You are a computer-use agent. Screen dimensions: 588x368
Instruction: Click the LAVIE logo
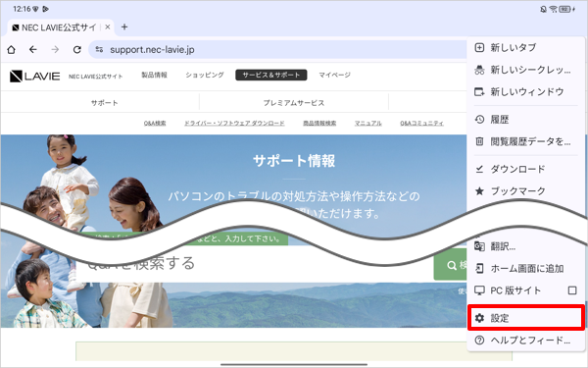coord(34,76)
